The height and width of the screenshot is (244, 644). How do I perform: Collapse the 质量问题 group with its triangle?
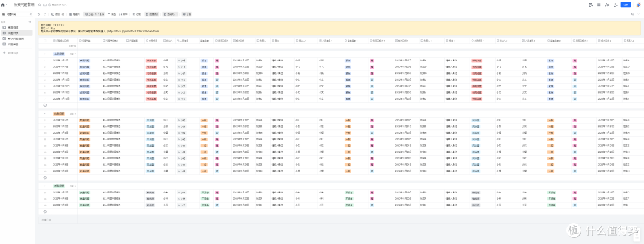tap(45, 186)
